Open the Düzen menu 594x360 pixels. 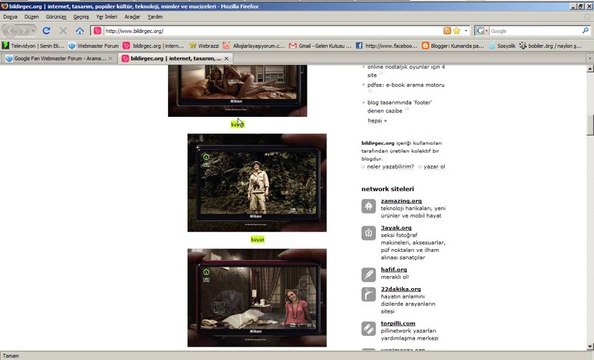point(31,17)
